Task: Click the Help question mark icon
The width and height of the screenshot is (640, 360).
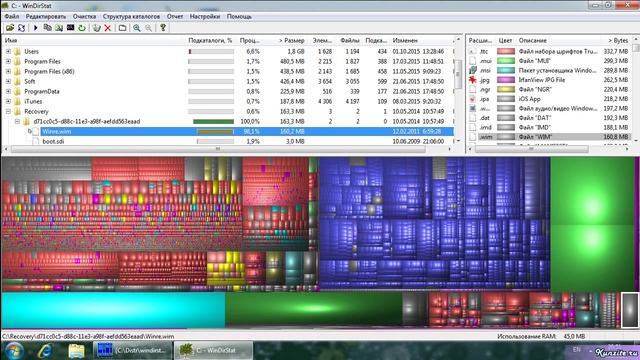Action: coord(163,28)
